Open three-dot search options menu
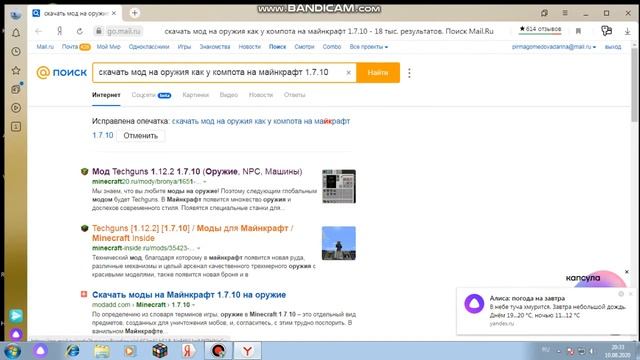The height and width of the screenshot is (360, 640). click(x=409, y=73)
